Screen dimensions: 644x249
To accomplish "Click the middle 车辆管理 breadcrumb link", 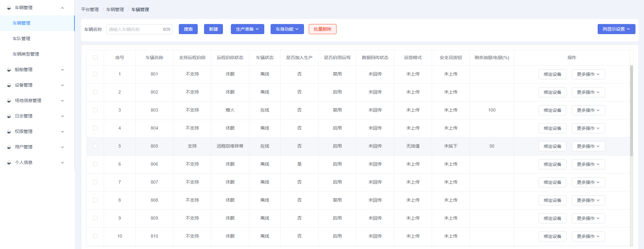I will [115, 9].
